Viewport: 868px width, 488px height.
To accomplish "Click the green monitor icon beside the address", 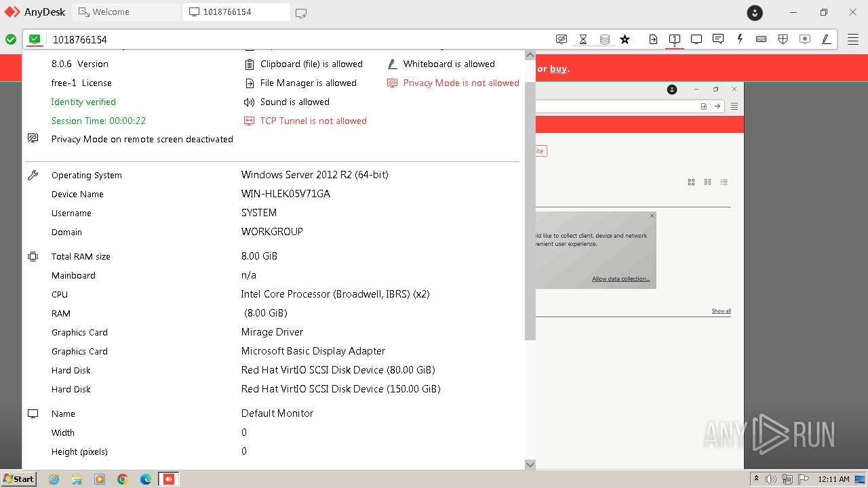I will pyautogui.click(x=35, y=39).
